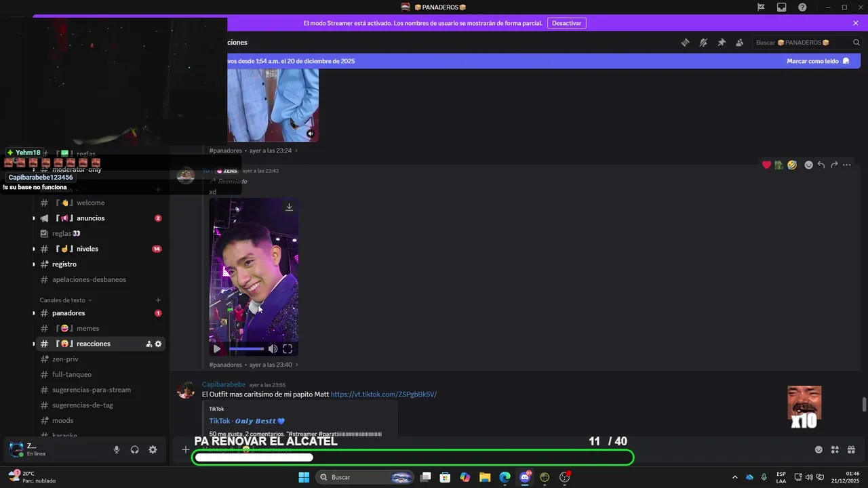
Task: Open the niveles channel
Action: [99, 249]
